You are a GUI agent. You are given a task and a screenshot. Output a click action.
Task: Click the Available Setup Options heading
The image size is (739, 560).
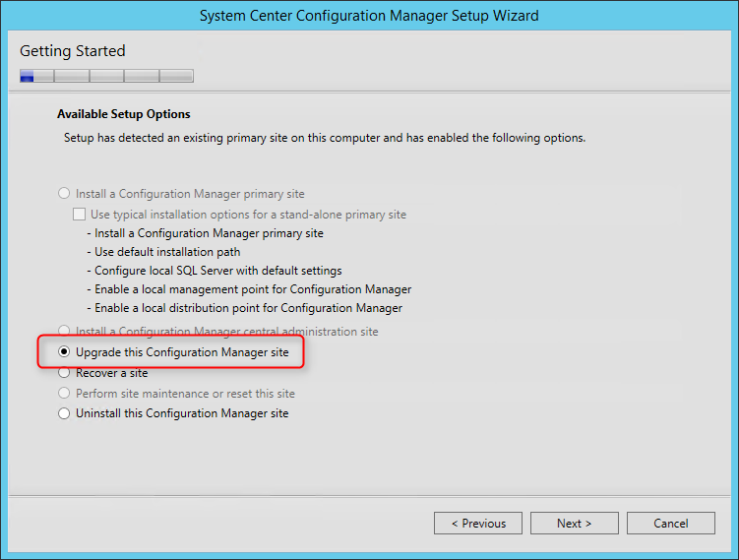point(123,114)
